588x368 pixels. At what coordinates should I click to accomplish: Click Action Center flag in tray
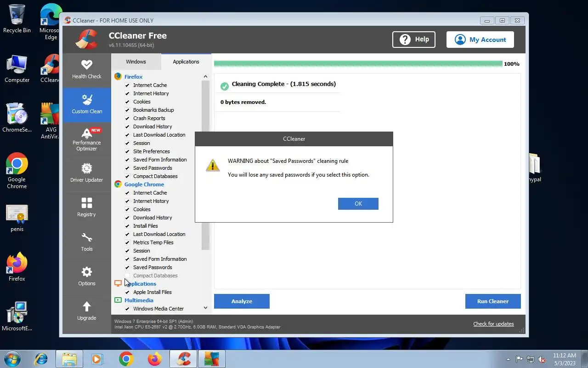520,359
